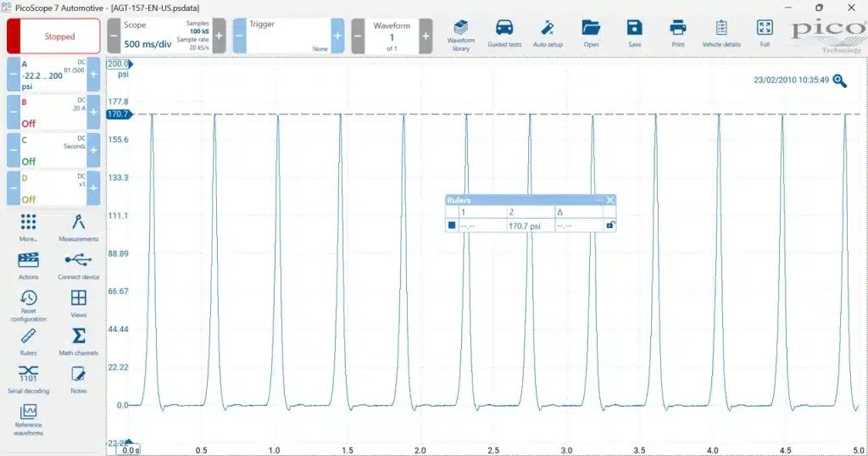This screenshot has width=868, height=456.
Task: Open Scope 500 ms/div timebase settings
Action: tap(166, 36)
